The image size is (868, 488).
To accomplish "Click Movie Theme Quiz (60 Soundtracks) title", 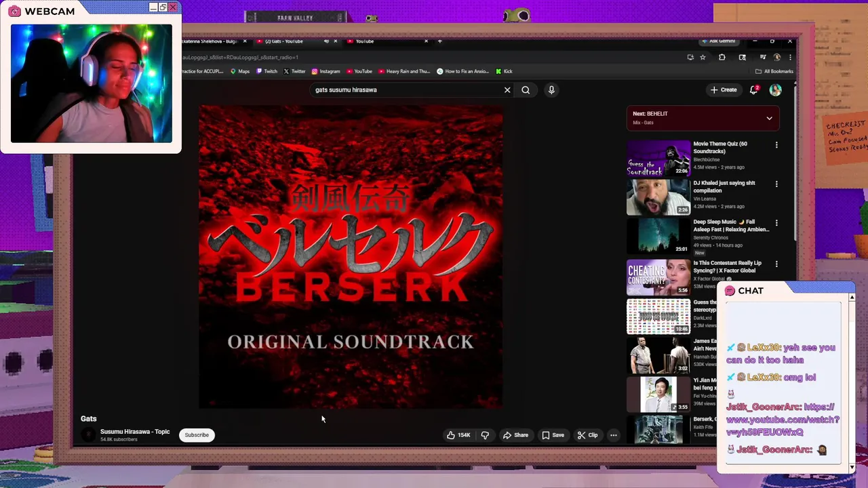I will (x=720, y=147).
